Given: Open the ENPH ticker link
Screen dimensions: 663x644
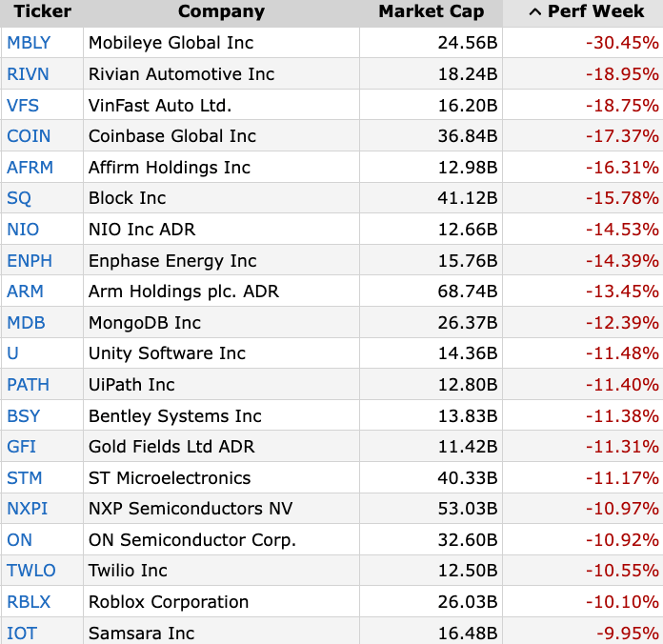Looking at the screenshot, I should pos(30,260).
